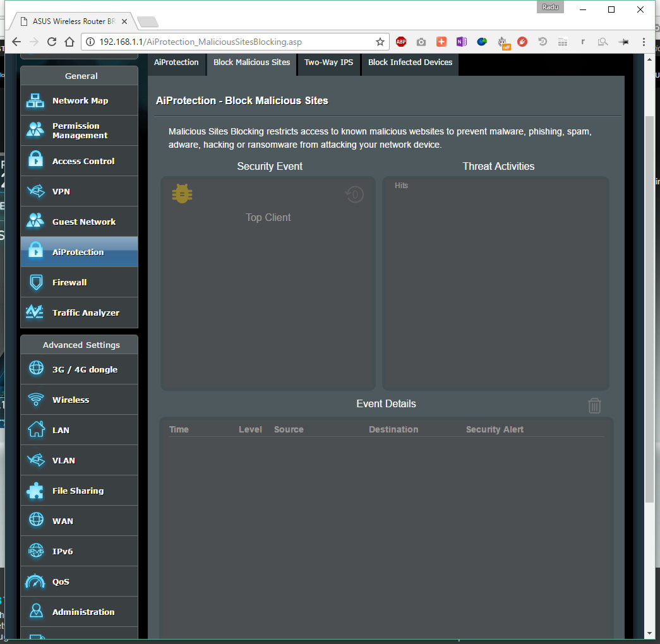Reload the page
This screenshot has height=644, width=660.
pos(52,42)
